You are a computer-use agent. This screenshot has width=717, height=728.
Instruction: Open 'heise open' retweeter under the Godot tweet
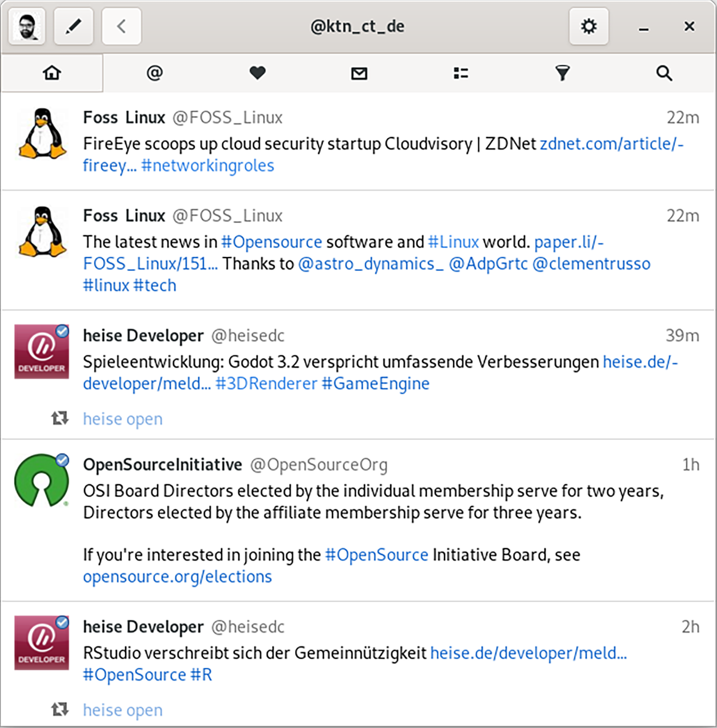coord(123,419)
